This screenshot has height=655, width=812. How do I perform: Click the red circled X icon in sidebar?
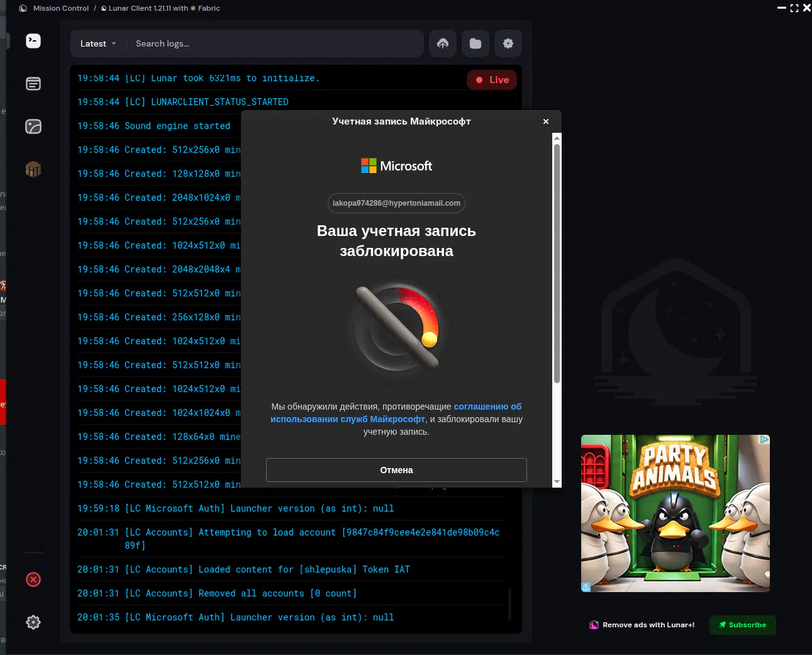[33, 579]
